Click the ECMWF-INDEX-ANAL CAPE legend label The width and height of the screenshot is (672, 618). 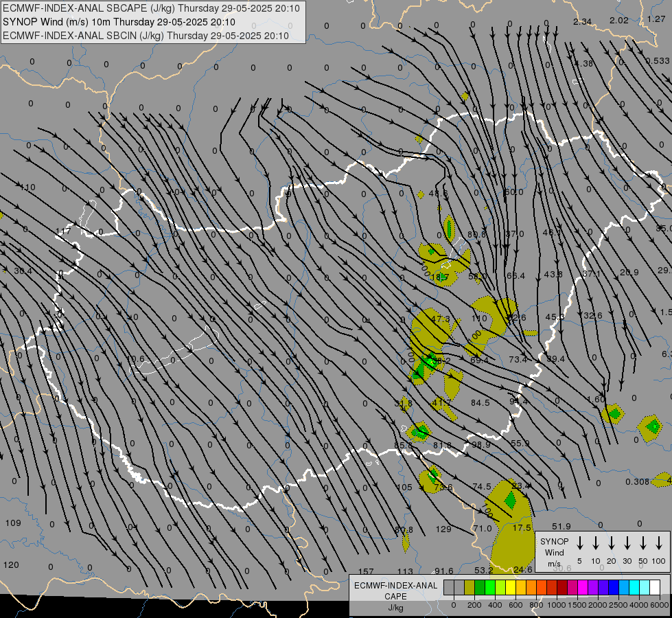[x=395, y=591]
